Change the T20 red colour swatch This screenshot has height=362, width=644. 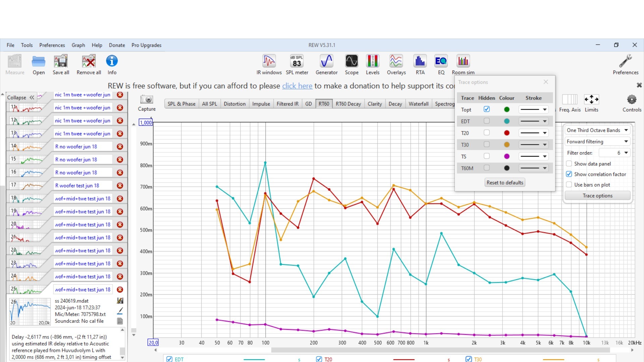(x=507, y=133)
